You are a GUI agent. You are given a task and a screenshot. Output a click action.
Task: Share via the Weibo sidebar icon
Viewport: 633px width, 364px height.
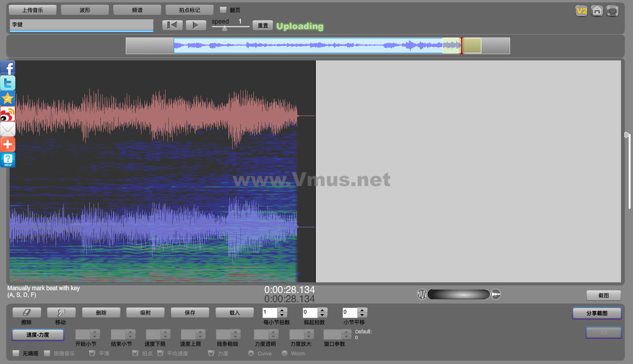(x=8, y=114)
